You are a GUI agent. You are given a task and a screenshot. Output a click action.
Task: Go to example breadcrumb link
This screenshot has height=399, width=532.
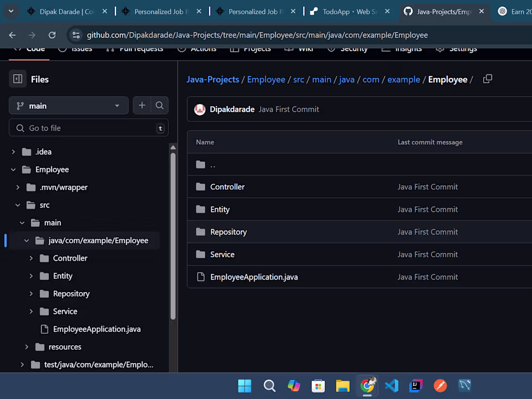coord(403,79)
